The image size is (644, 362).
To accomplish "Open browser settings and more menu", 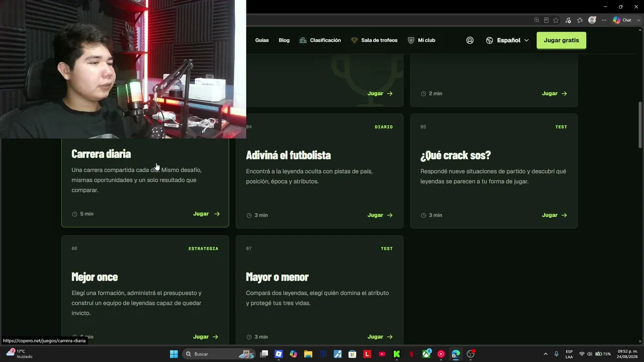I will pos(604,20).
